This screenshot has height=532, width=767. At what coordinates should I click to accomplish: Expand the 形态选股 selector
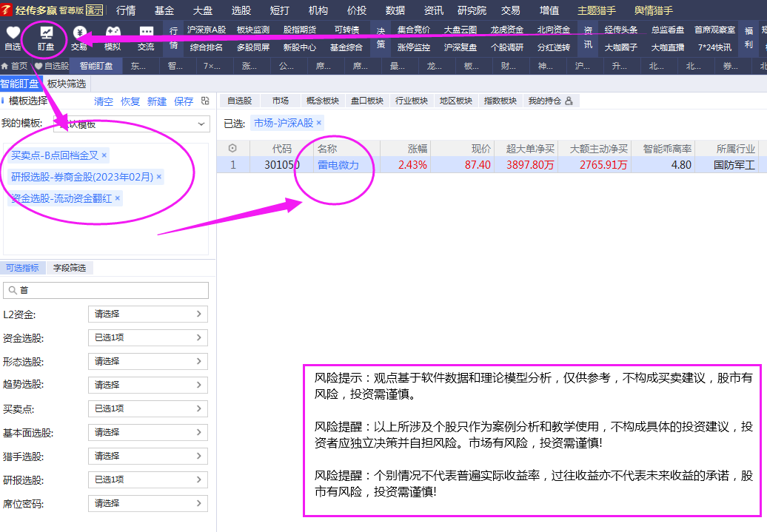pos(148,361)
